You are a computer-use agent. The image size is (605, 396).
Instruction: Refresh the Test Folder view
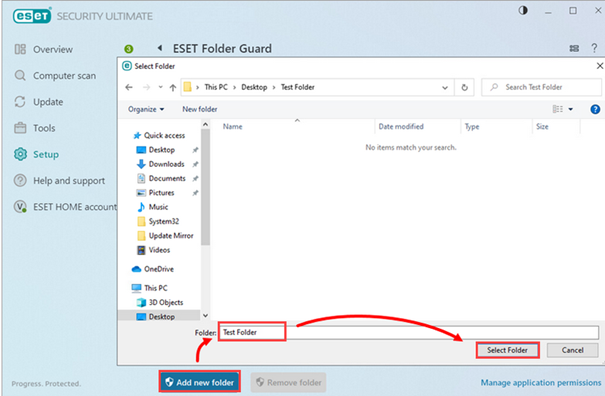(x=465, y=88)
